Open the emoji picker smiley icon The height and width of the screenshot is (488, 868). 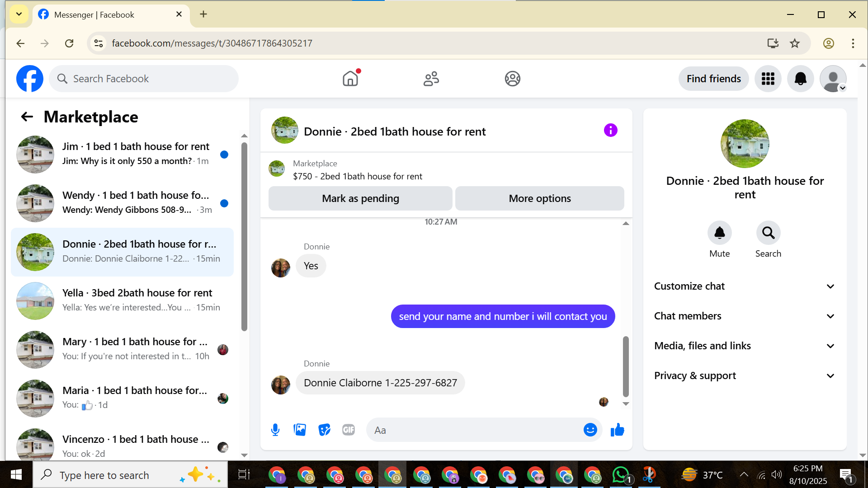(x=590, y=430)
